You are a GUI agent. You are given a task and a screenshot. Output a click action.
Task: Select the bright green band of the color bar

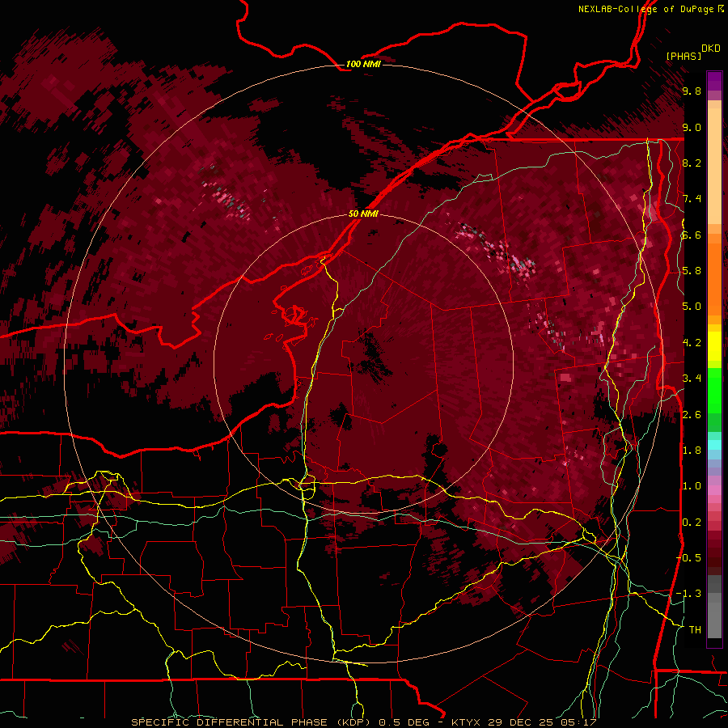click(x=714, y=392)
